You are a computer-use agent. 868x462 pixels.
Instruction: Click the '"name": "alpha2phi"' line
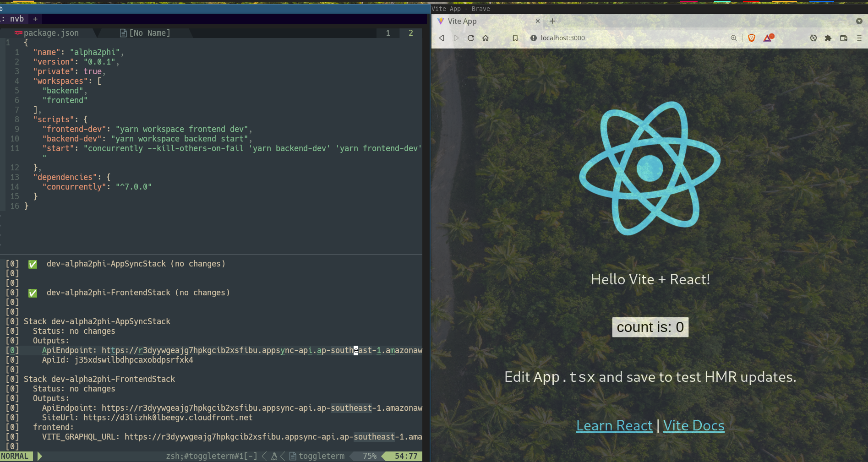pyautogui.click(x=79, y=52)
